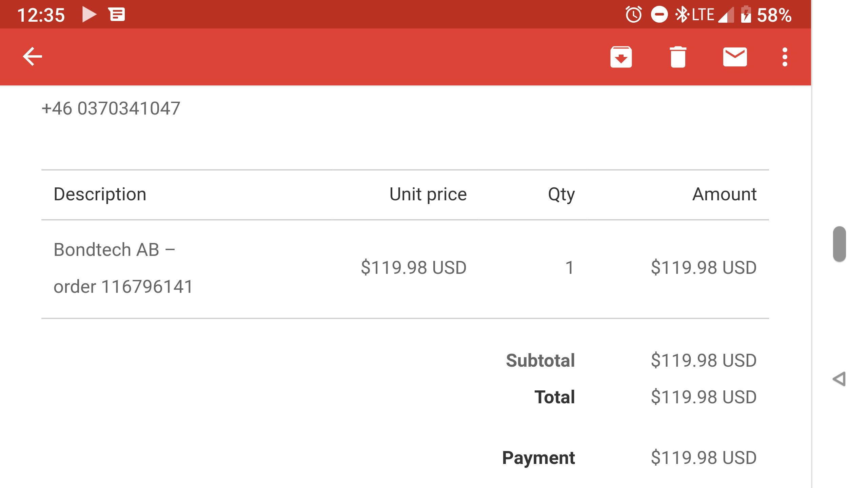
Task: Tap the order 116796141 description text
Action: click(123, 287)
